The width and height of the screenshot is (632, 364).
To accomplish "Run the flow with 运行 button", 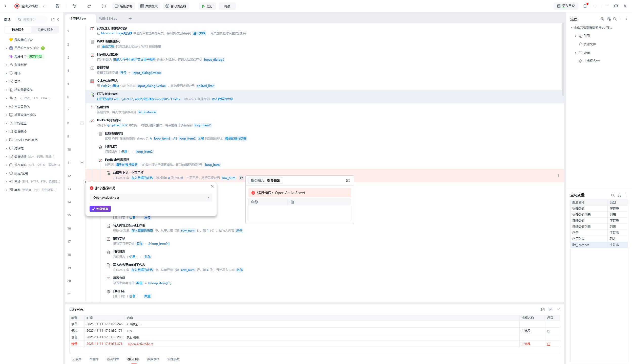I will pyautogui.click(x=207, y=6).
